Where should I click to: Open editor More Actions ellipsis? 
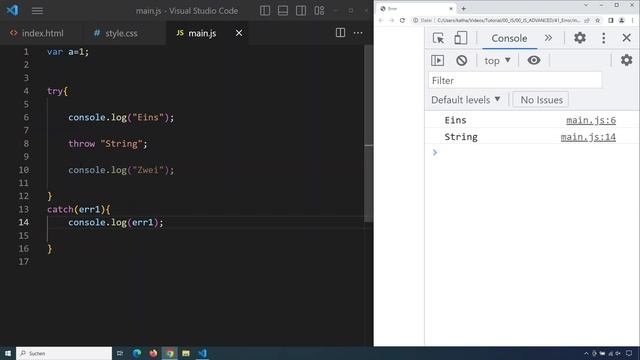(358, 33)
